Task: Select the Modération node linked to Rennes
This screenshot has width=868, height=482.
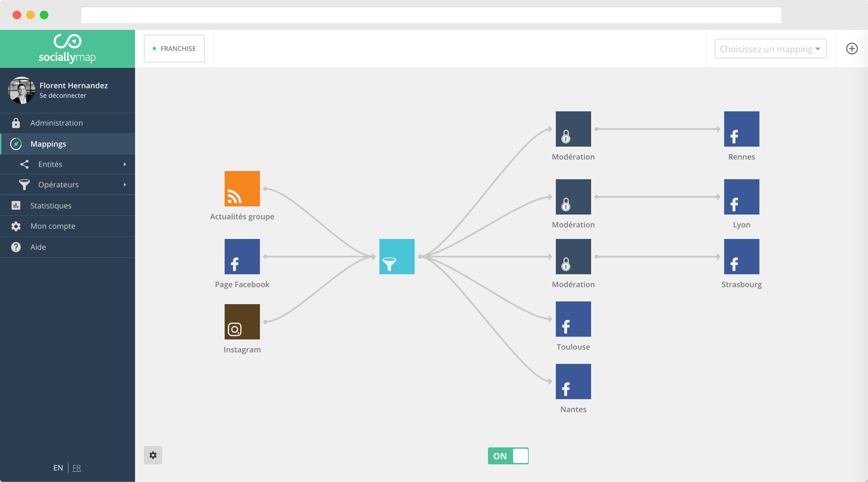Action: (573, 129)
